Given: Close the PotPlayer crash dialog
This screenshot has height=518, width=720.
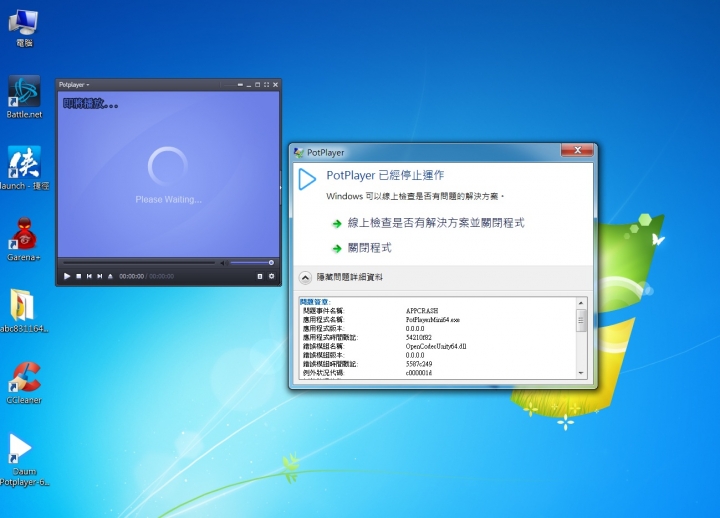Looking at the screenshot, I should click(577, 150).
